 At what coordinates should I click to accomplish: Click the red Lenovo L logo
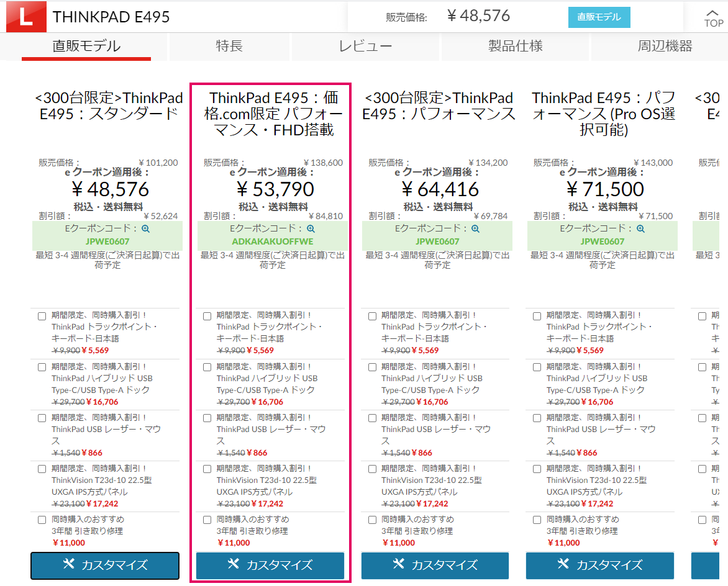[x=26, y=17]
